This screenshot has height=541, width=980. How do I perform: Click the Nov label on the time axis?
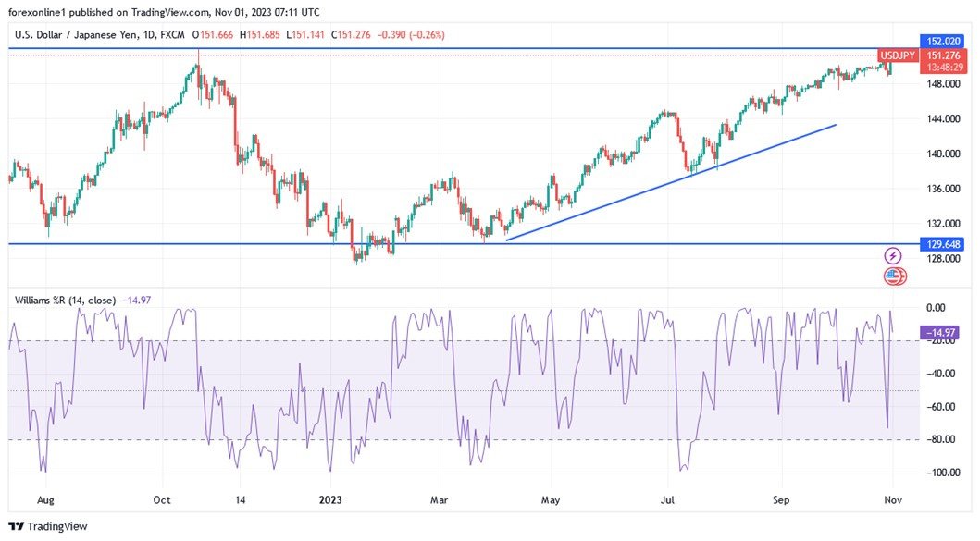click(891, 499)
